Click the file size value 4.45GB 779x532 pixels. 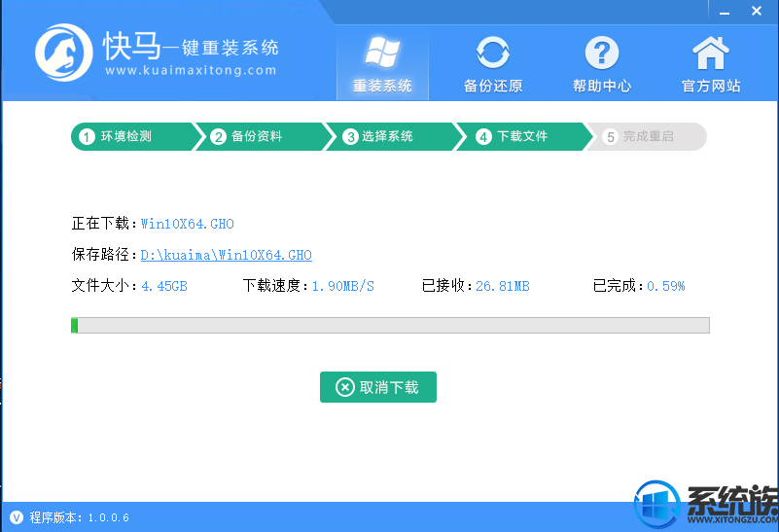164,286
